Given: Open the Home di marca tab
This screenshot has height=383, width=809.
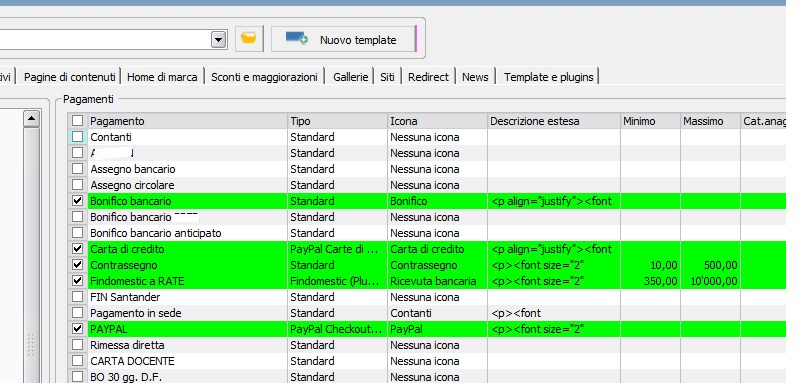Looking at the screenshot, I should click(162, 77).
